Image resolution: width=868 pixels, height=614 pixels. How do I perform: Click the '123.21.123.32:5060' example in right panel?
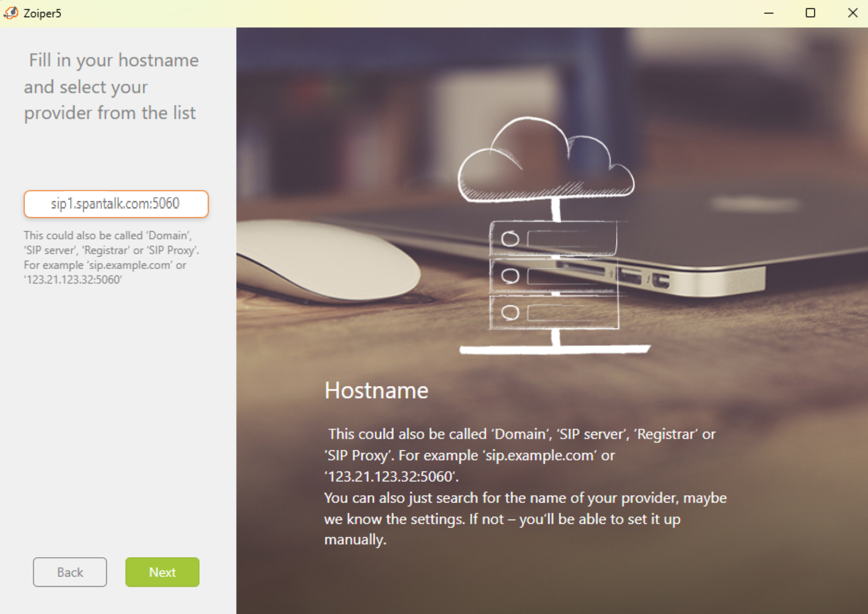[391, 476]
